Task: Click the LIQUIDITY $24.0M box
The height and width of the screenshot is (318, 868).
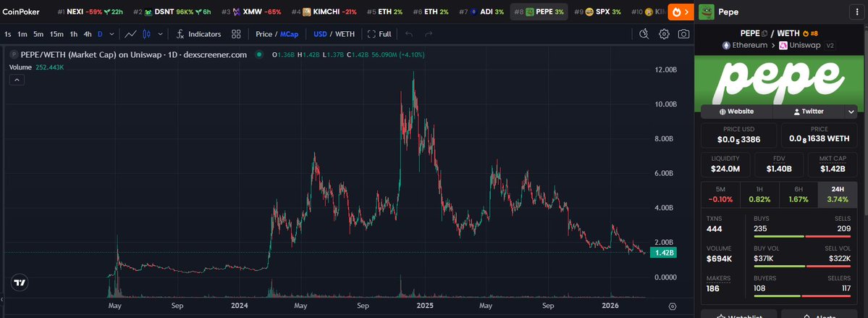Action: [725, 165]
